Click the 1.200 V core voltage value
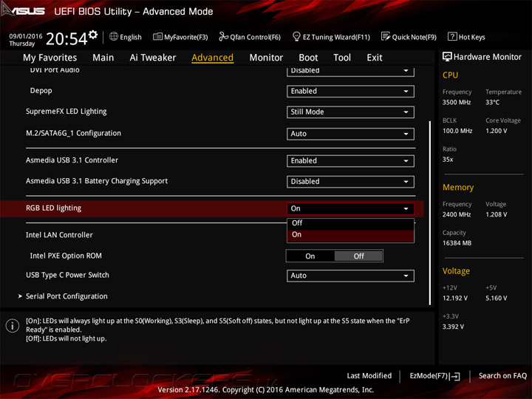Image resolution: width=532 pixels, height=399 pixels. (496, 131)
